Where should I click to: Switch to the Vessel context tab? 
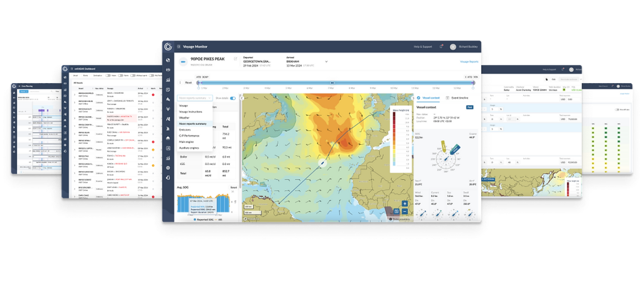pos(428,97)
